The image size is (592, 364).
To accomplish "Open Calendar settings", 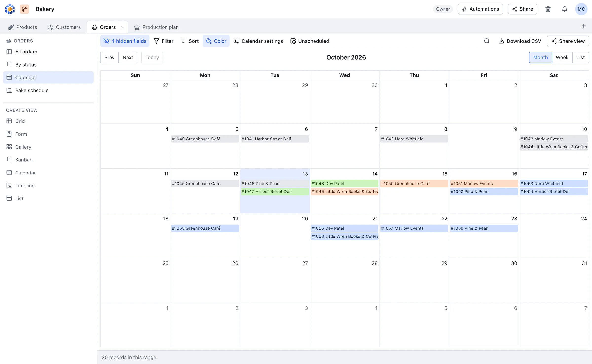I will coord(258,41).
